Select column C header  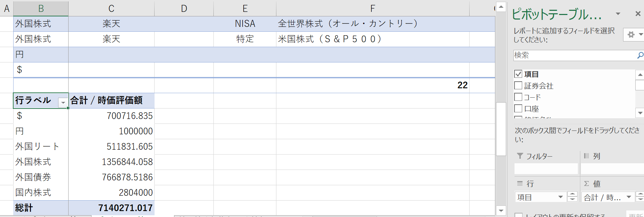tap(111, 8)
